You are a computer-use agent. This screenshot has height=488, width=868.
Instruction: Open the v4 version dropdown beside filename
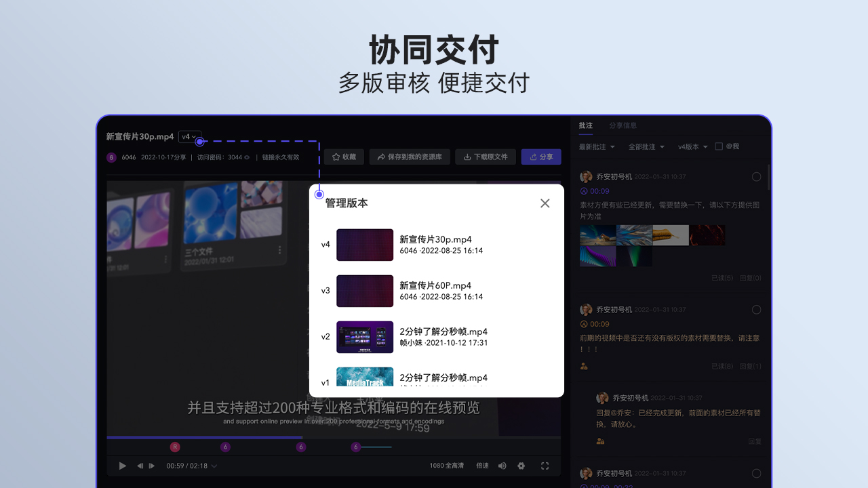tap(190, 136)
